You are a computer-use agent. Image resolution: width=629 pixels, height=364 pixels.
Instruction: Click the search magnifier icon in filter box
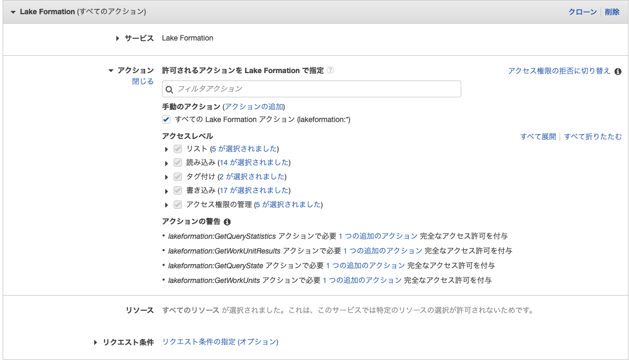pos(169,89)
